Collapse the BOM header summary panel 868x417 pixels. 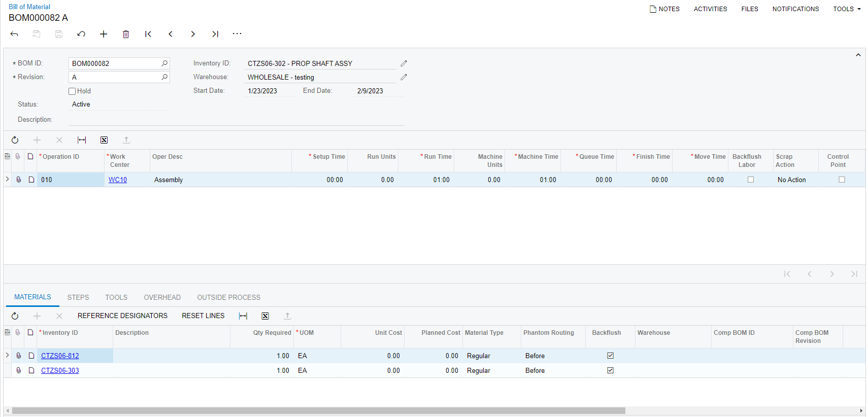click(x=858, y=55)
